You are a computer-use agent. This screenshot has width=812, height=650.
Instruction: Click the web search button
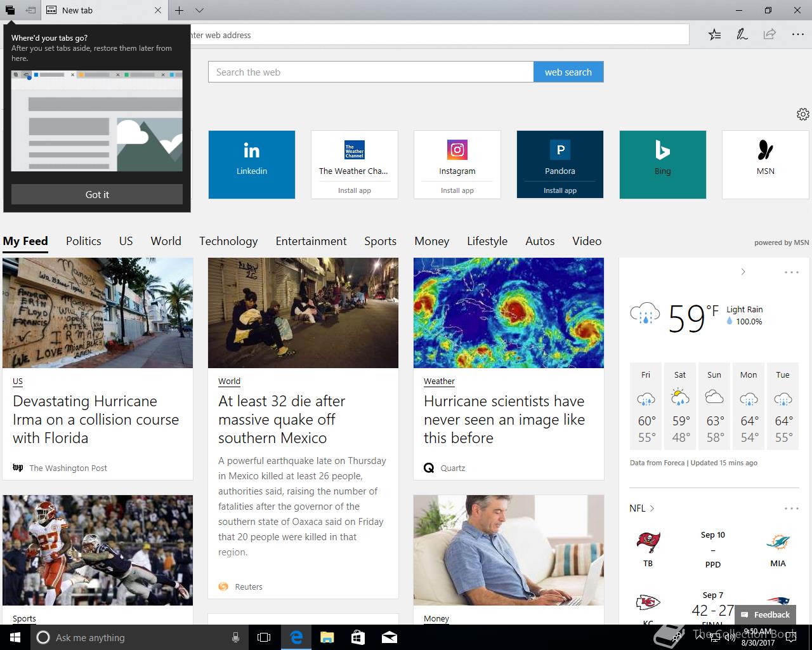point(568,72)
